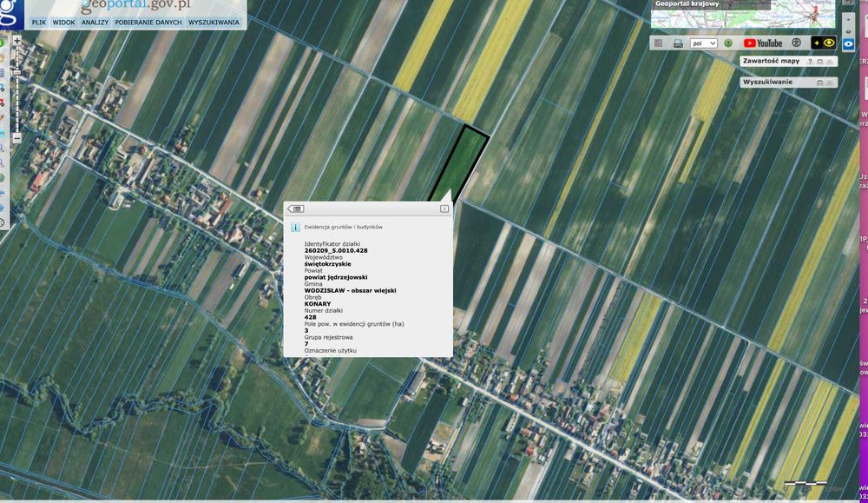This screenshot has height=503, width=868.
Task: Click the 'Ewidencja gruntów i budynków' heading
Action: (343, 227)
